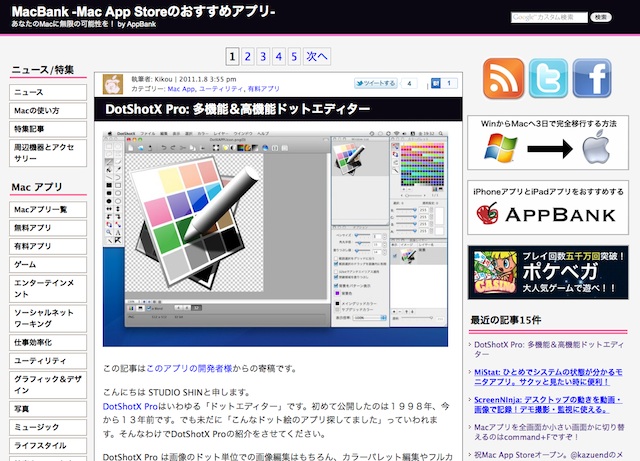
Task: Open ゲーム category in sidebar
Action: [48, 265]
